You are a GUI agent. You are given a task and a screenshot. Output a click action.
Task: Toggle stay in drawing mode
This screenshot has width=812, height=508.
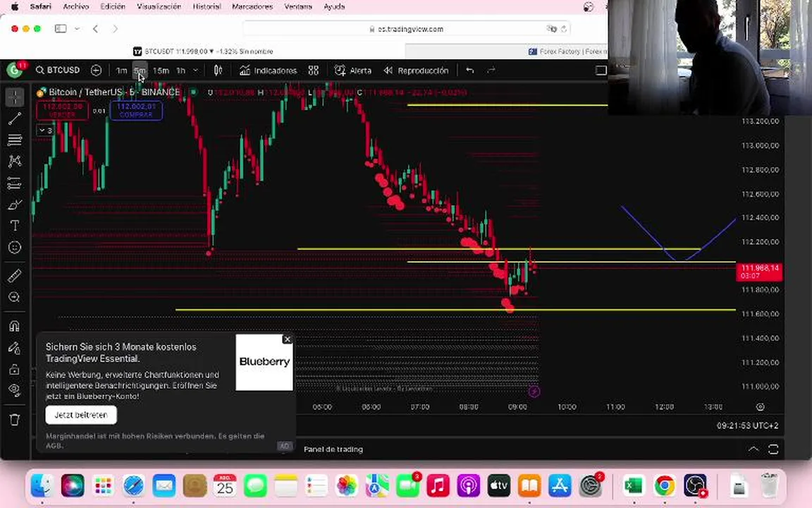point(15,347)
